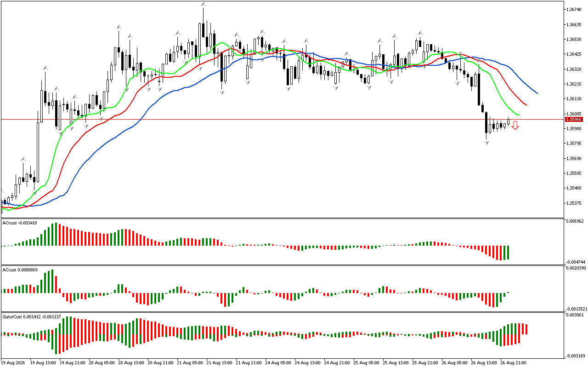The image size is (588, 368).
Task: Click the 1.36425 price axis label
Action: point(574,55)
